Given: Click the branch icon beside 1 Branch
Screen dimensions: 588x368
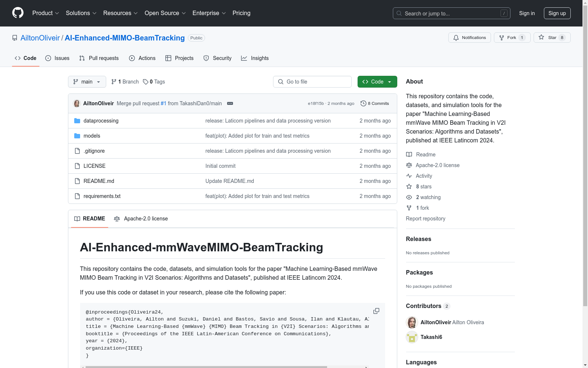Looking at the screenshot, I should (x=114, y=82).
